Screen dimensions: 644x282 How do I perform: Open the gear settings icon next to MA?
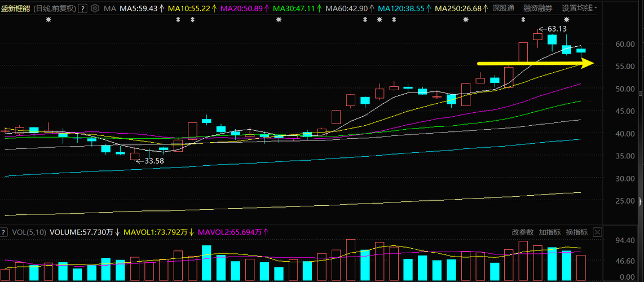[95, 8]
